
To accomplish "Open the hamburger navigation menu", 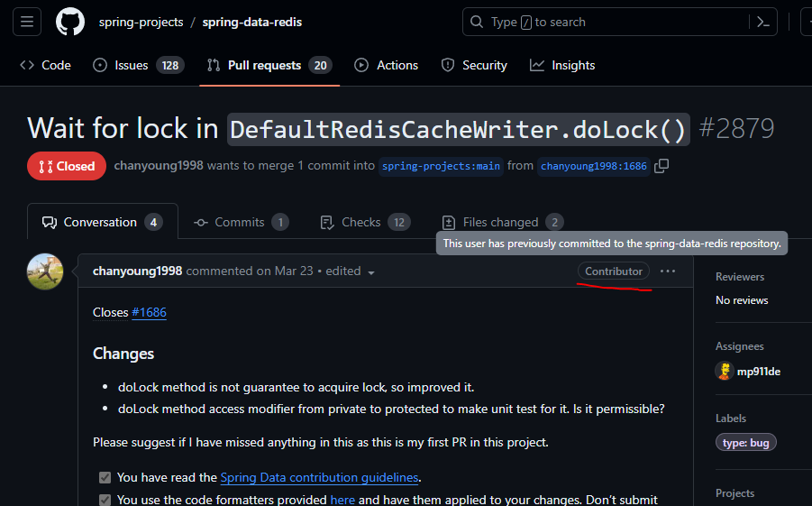I will pos(27,22).
